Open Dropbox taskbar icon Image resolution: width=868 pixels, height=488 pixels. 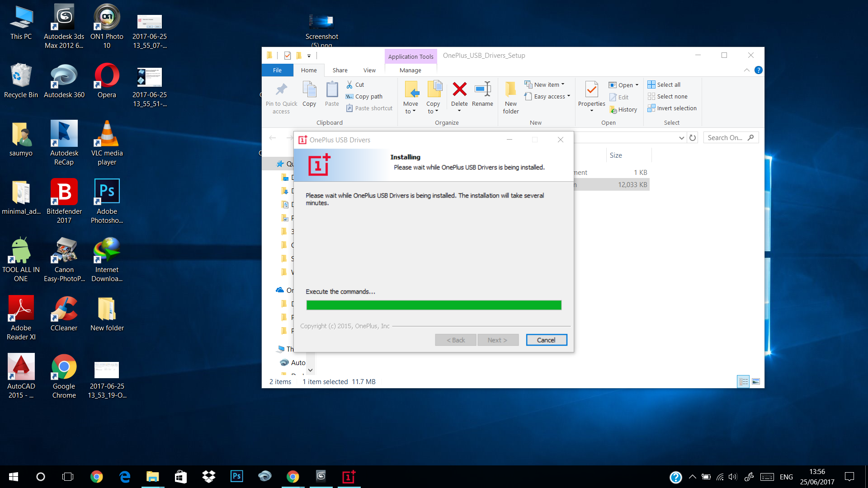pyautogui.click(x=209, y=476)
